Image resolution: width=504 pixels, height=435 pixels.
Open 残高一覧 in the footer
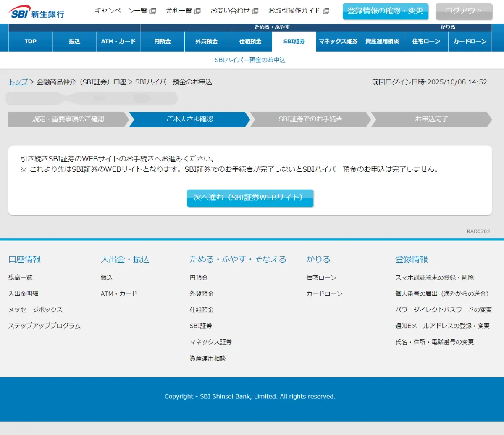tap(20, 278)
